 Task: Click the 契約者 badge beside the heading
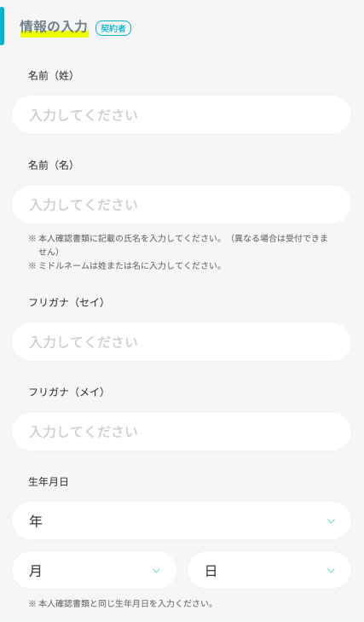[113, 28]
